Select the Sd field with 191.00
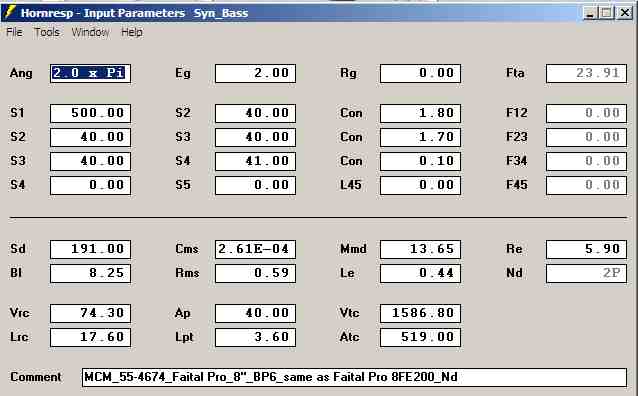This screenshot has width=638, height=396. tap(90, 249)
